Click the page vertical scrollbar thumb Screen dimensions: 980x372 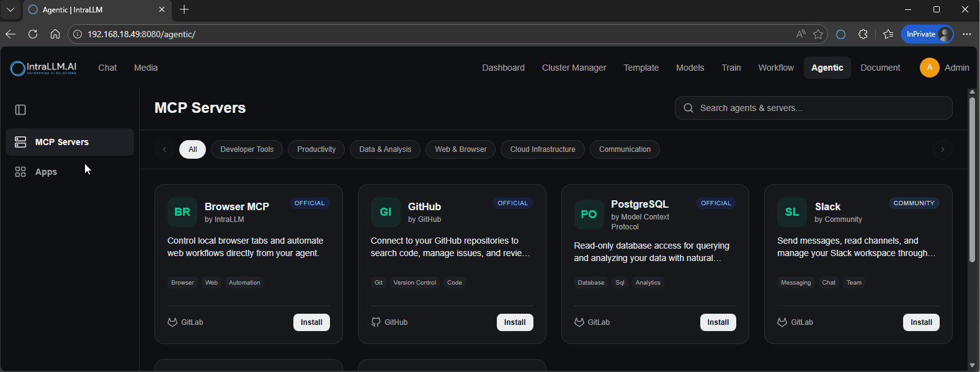[x=972, y=179]
